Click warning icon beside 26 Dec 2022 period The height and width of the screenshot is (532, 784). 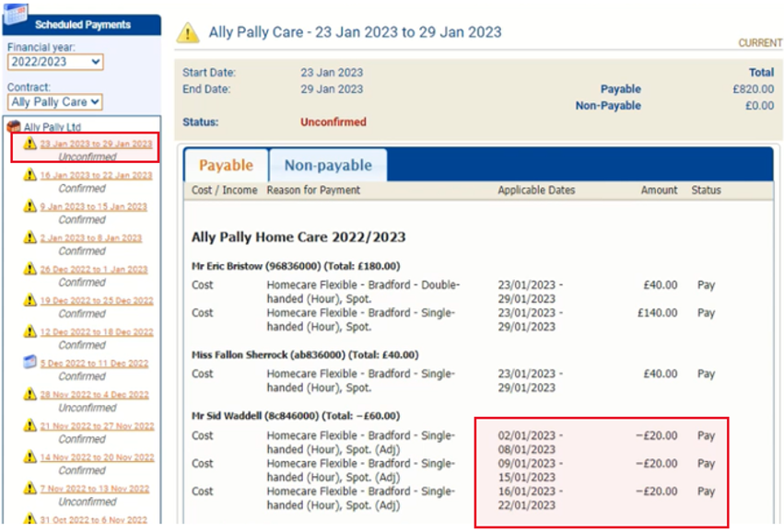tap(30, 269)
